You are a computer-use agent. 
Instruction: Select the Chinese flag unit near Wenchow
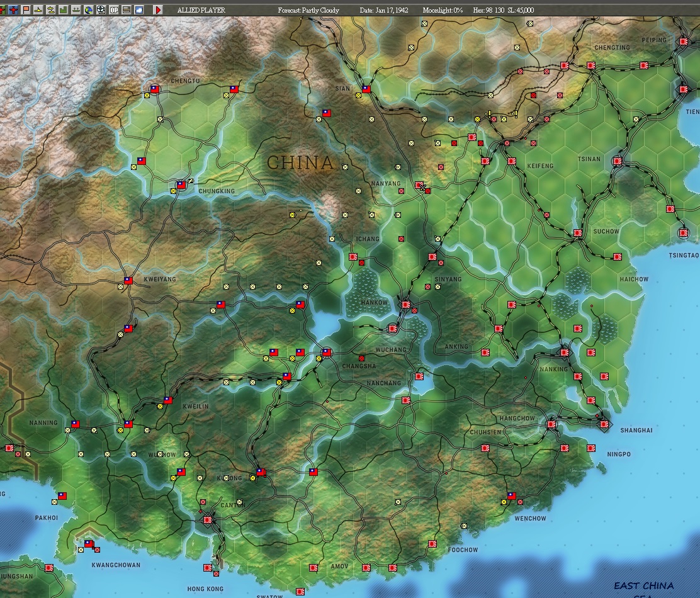512,496
